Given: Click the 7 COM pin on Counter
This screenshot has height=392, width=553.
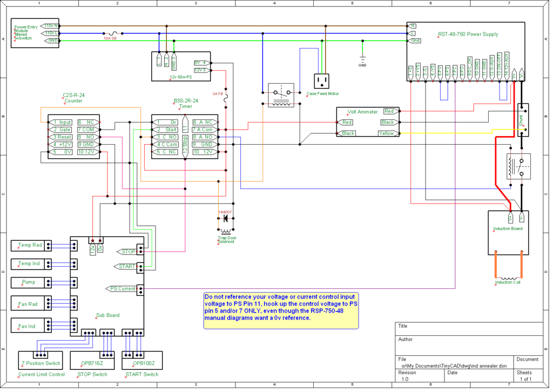Looking at the screenshot, I should pos(88,130).
